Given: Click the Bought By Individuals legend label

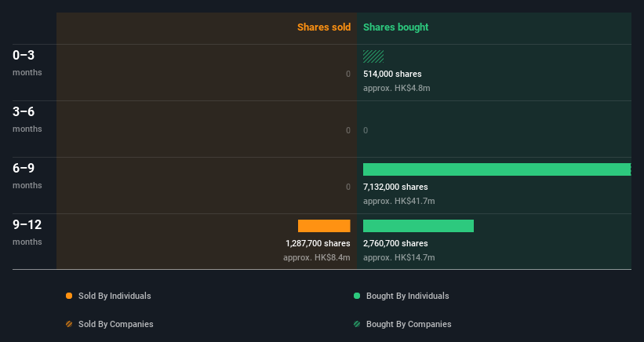Looking at the screenshot, I should point(407,296).
